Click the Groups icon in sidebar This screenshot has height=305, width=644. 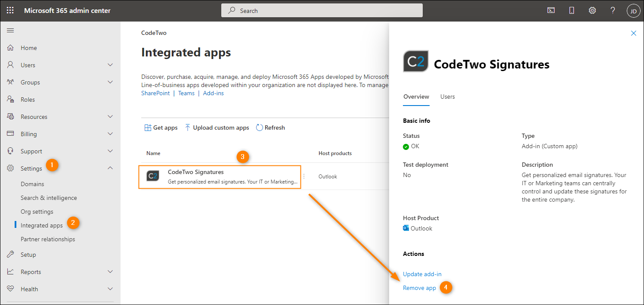coord(11,82)
